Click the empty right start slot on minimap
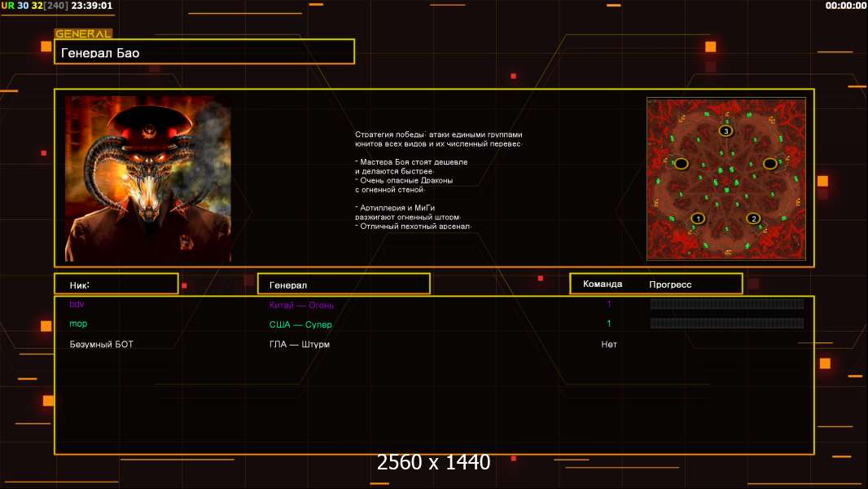 pyautogui.click(x=769, y=164)
